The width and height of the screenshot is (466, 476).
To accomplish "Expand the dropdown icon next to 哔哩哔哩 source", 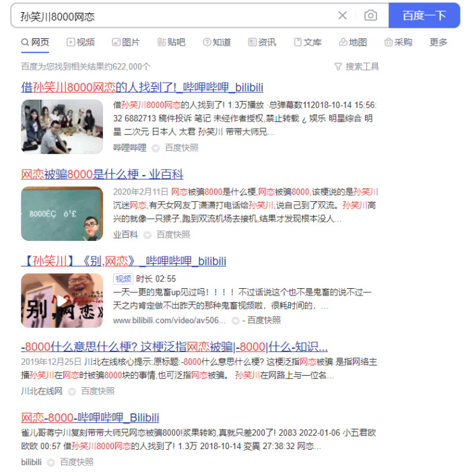I will point(156,148).
